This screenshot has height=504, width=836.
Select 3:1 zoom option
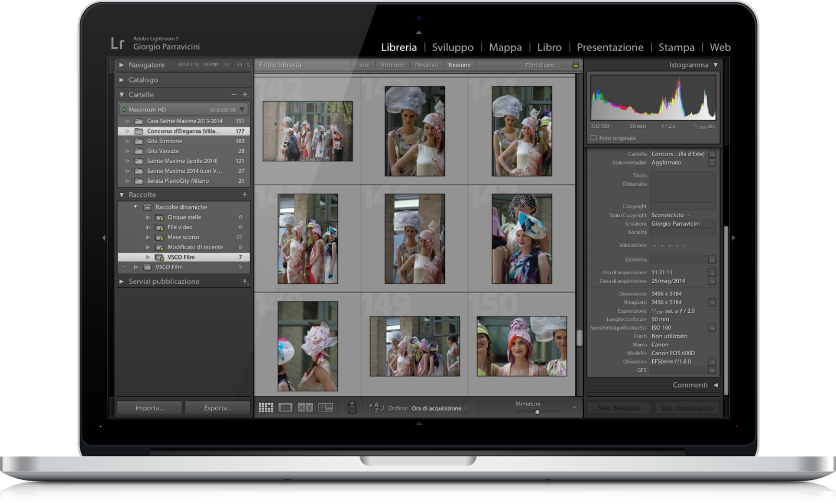click(x=239, y=65)
